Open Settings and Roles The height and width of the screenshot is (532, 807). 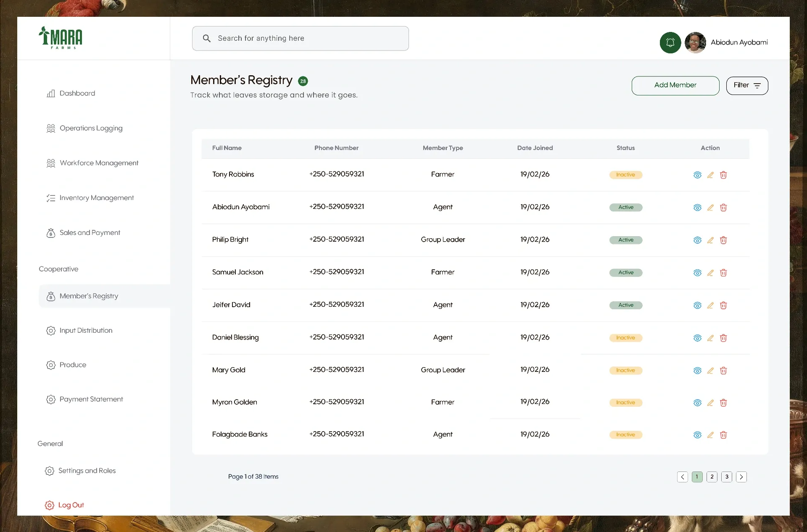point(80,471)
